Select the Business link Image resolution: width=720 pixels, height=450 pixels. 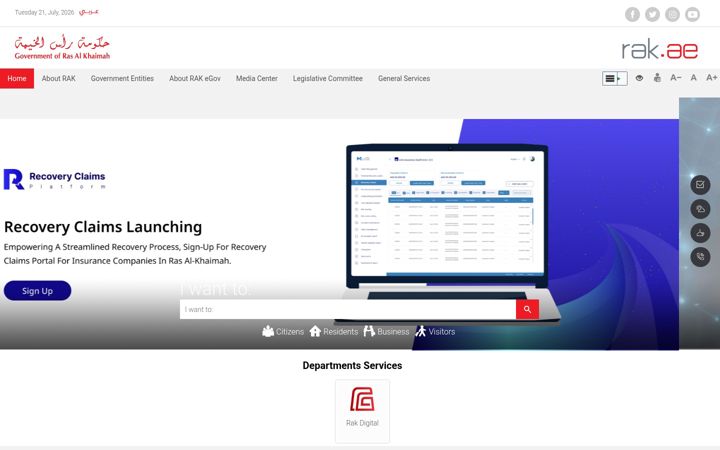click(393, 332)
